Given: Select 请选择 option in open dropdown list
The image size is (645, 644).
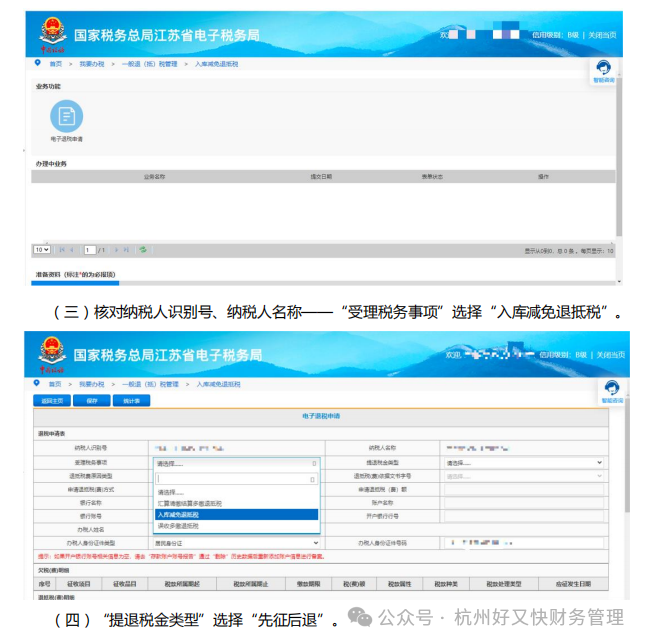Looking at the screenshot, I should tap(236, 492).
